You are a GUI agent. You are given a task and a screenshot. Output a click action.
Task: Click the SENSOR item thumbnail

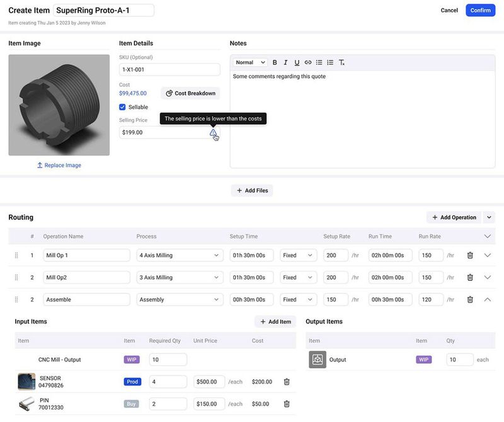click(x=25, y=380)
